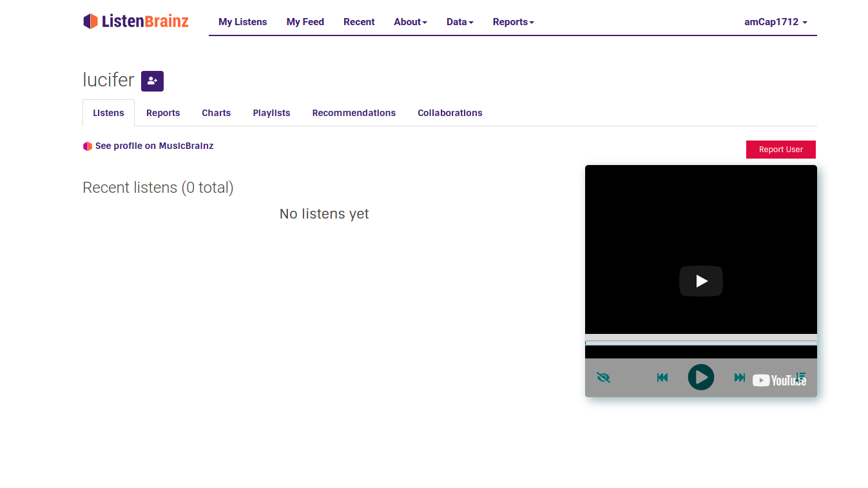Skip to the next track
The image size is (868, 488).
point(740,378)
